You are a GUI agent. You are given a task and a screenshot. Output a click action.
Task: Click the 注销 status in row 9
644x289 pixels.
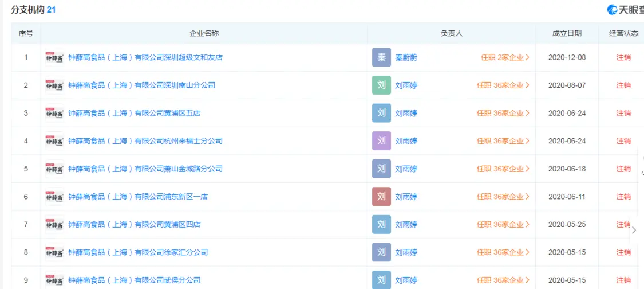tap(623, 280)
